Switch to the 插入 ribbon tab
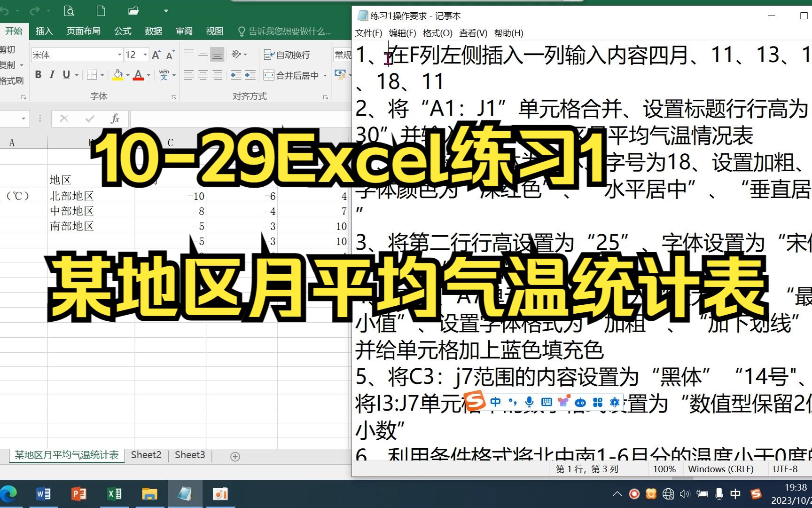This screenshot has height=508, width=812. point(43,31)
